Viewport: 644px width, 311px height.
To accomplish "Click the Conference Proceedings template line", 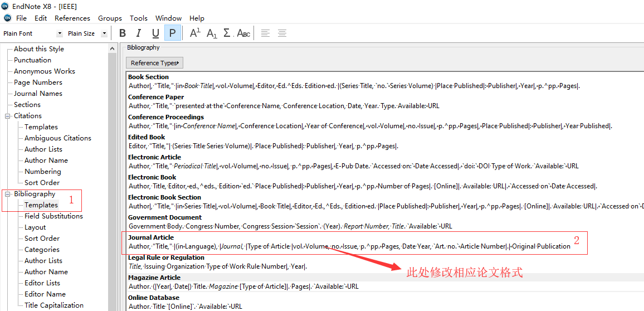I will [x=371, y=126].
